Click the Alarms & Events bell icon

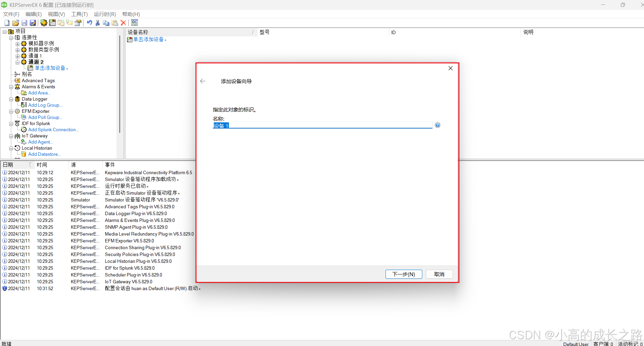[x=17, y=87]
